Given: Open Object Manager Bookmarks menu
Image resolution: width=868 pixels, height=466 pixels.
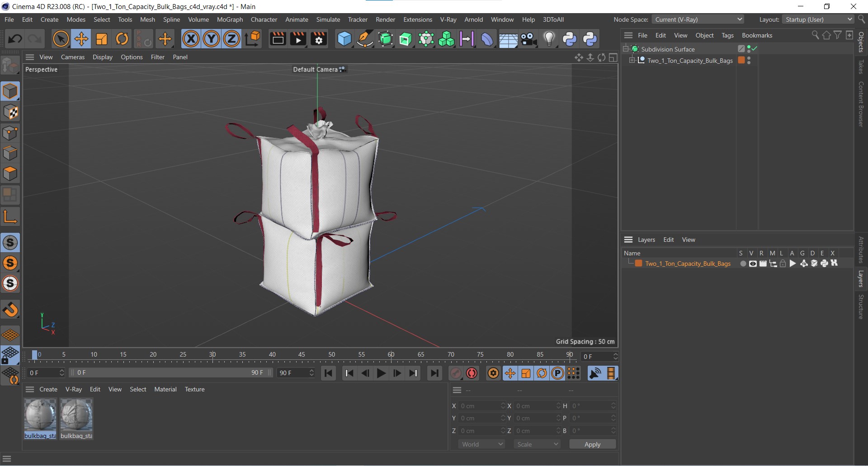Looking at the screenshot, I should (757, 35).
